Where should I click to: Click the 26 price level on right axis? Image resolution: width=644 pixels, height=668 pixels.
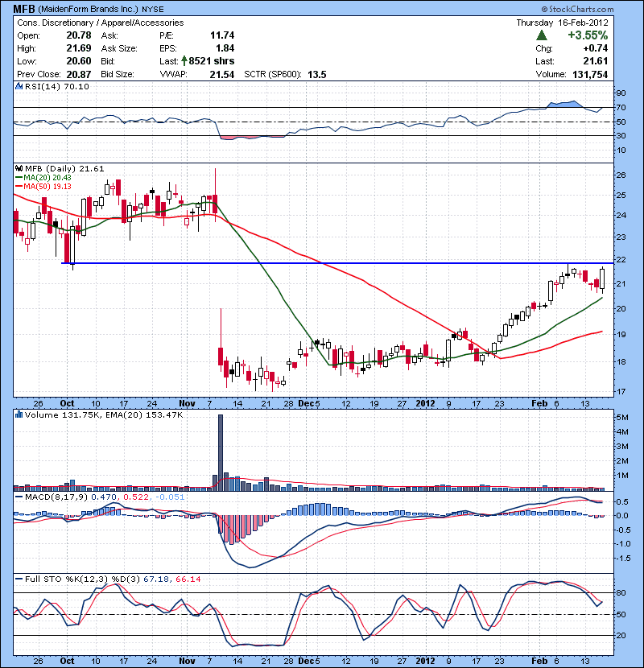[621, 175]
